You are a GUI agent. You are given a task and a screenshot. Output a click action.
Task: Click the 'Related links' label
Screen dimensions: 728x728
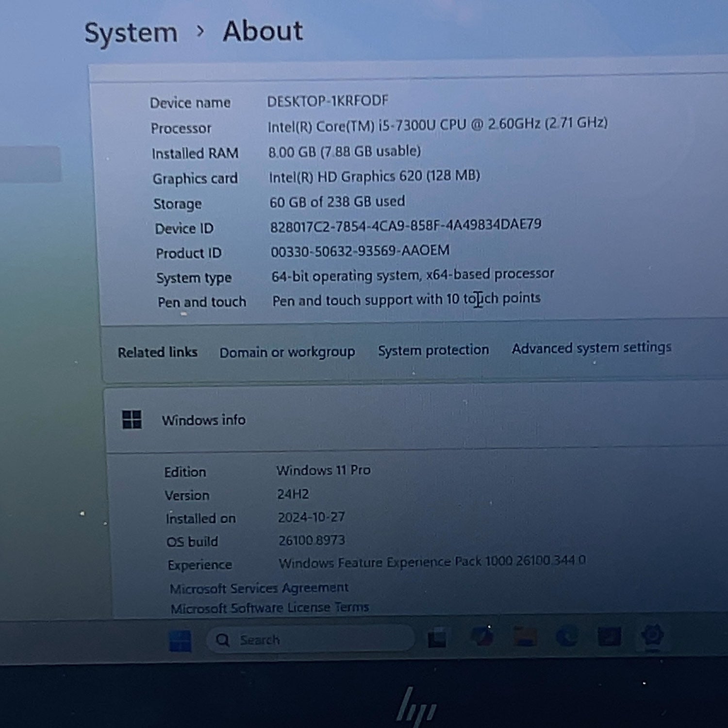tap(158, 352)
